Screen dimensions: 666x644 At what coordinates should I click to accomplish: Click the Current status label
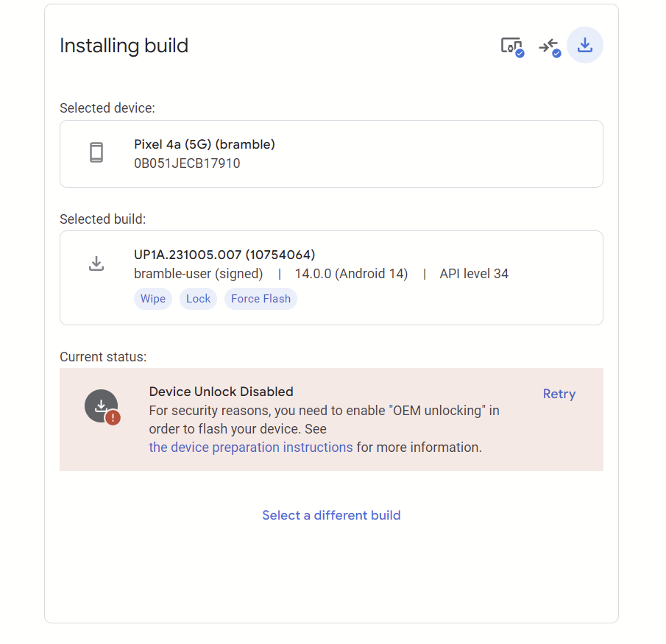click(x=103, y=357)
